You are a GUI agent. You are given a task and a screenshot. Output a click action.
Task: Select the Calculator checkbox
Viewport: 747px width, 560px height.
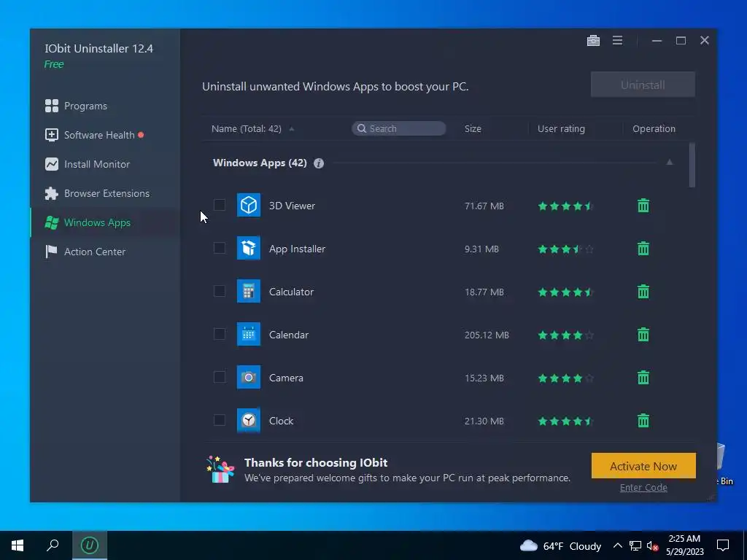[220, 291]
